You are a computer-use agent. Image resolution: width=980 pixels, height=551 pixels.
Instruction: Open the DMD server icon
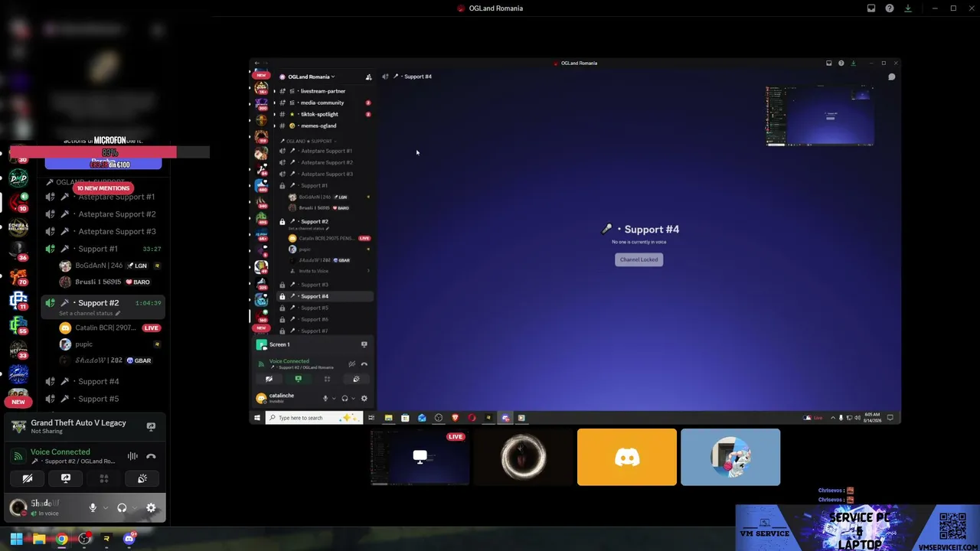18,178
